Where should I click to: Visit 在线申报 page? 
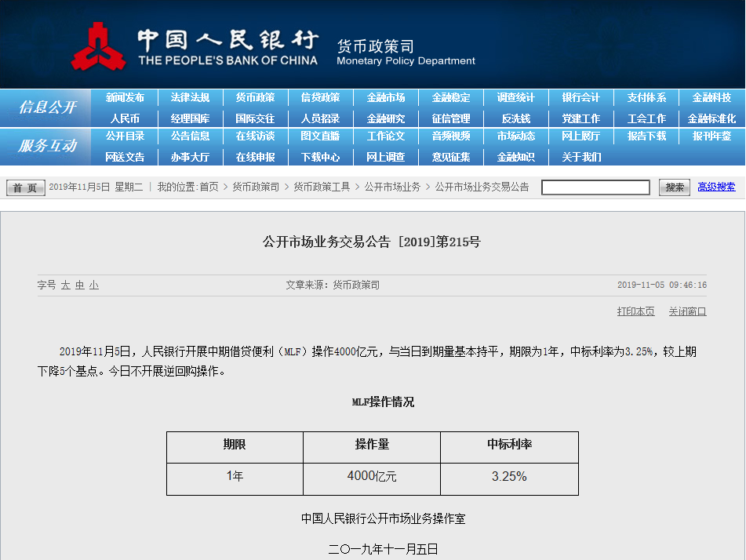coord(255,157)
